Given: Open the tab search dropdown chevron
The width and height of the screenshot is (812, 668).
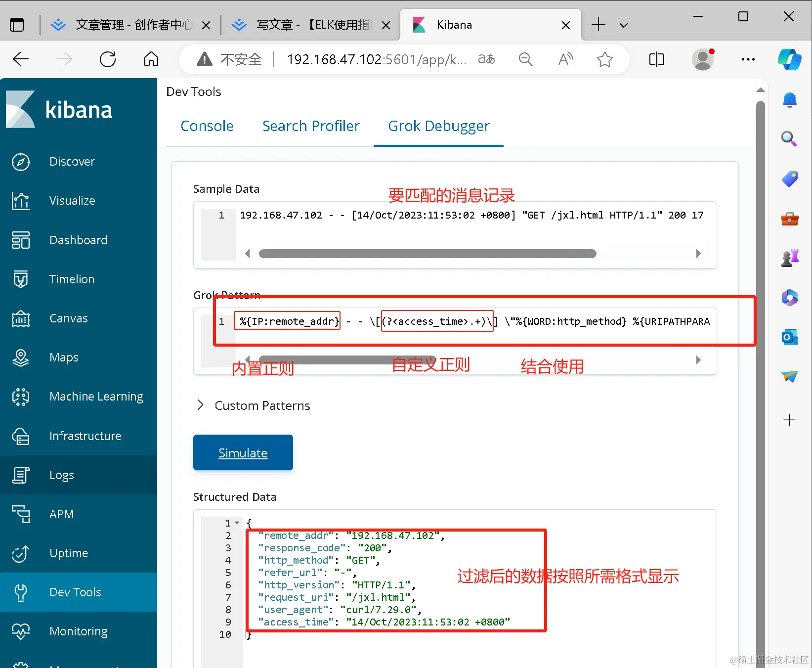Looking at the screenshot, I should [624, 25].
